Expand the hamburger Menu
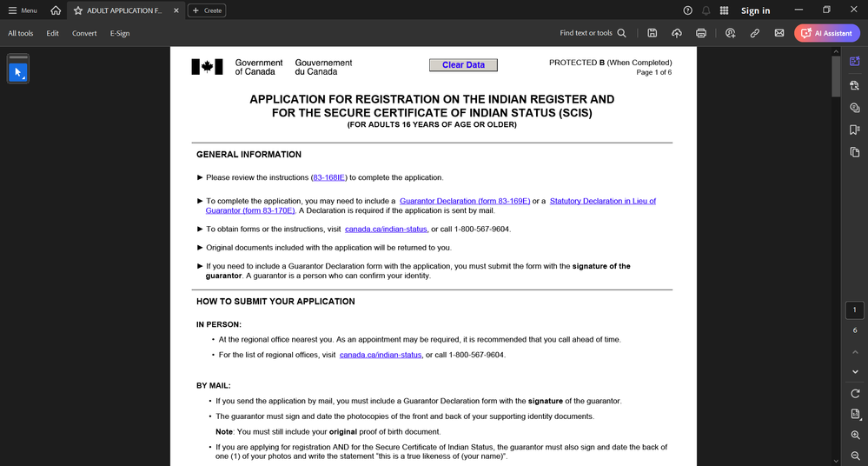The height and width of the screenshot is (466, 868). 23,10
